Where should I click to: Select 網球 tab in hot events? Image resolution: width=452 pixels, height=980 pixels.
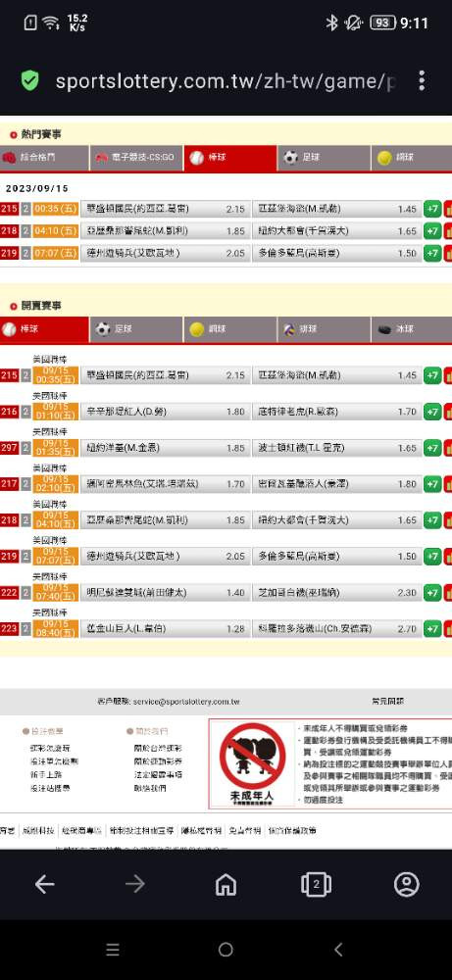click(412, 158)
